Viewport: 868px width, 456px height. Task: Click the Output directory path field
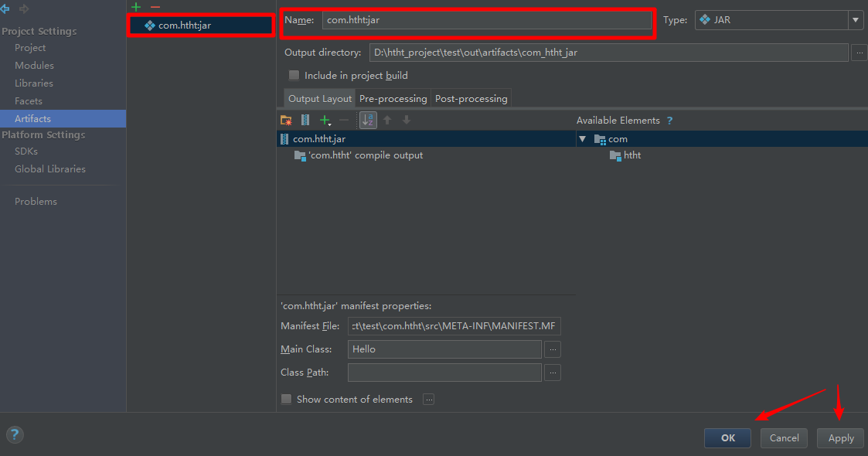tap(609, 53)
